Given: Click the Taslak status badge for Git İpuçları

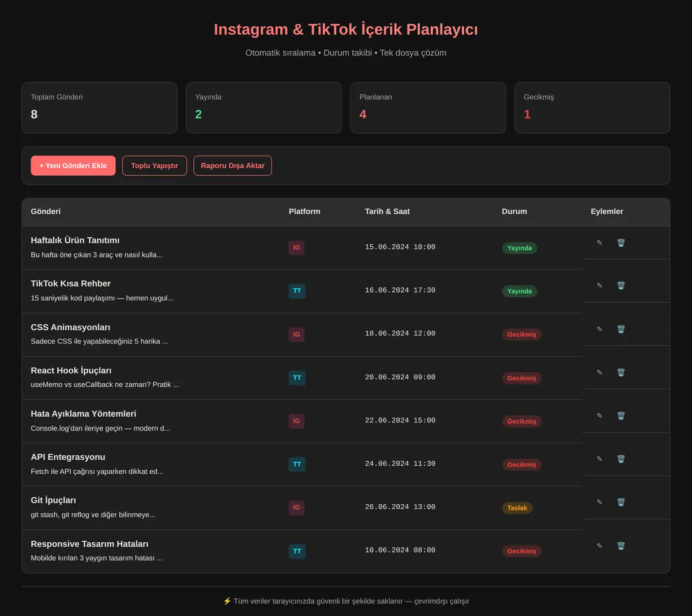Looking at the screenshot, I should [517, 508].
